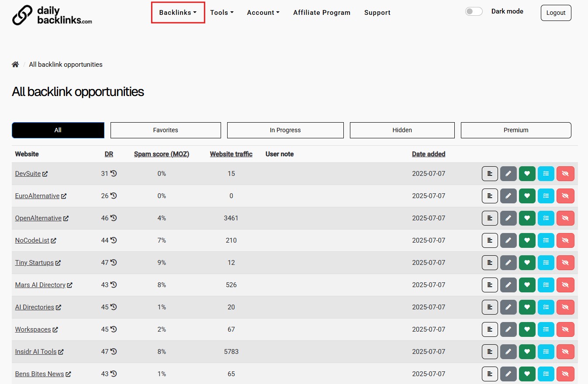
Task: Click the 'All backlink opportunities' breadcrumb text
Action: pyautogui.click(x=66, y=65)
